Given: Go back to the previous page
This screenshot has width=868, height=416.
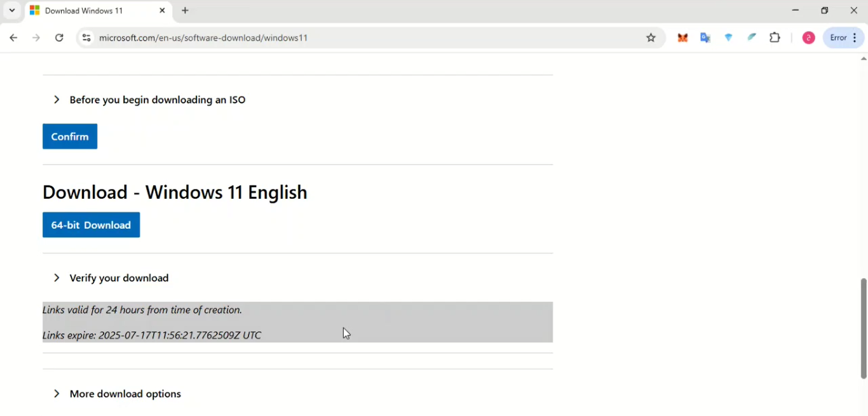Looking at the screenshot, I should [13, 38].
